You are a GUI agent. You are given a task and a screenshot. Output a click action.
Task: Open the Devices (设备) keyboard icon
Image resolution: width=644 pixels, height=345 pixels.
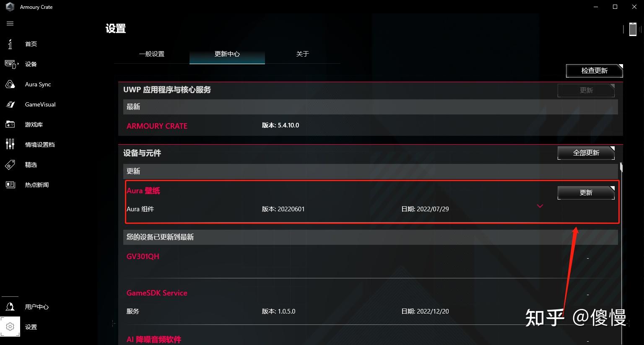pos(10,64)
